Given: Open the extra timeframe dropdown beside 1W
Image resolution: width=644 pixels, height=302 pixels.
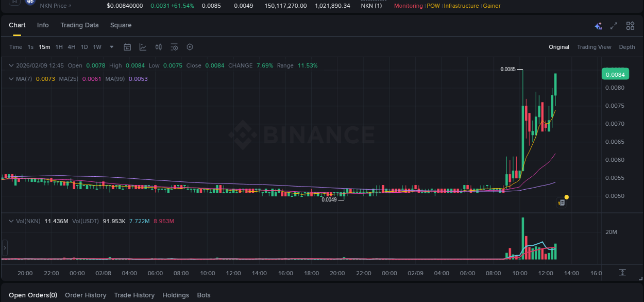Looking at the screenshot, I should (x=111, y=47).
